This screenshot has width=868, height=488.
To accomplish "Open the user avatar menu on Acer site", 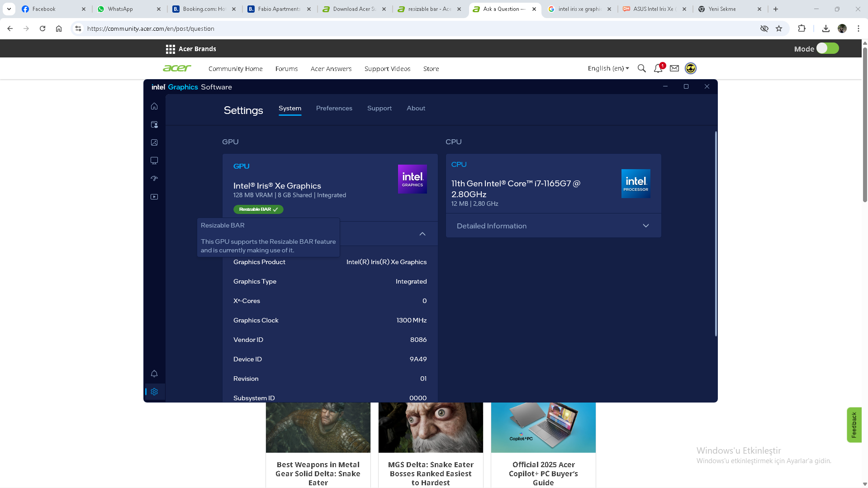I will (691, 68).
